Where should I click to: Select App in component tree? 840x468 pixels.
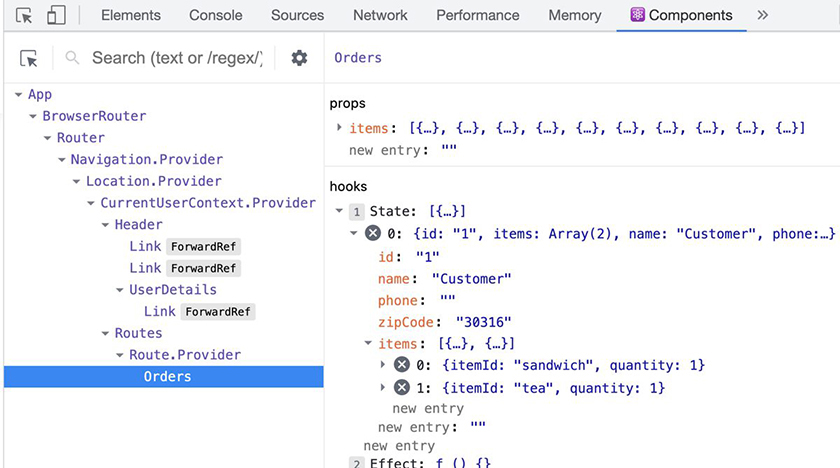tap(40, 94)
